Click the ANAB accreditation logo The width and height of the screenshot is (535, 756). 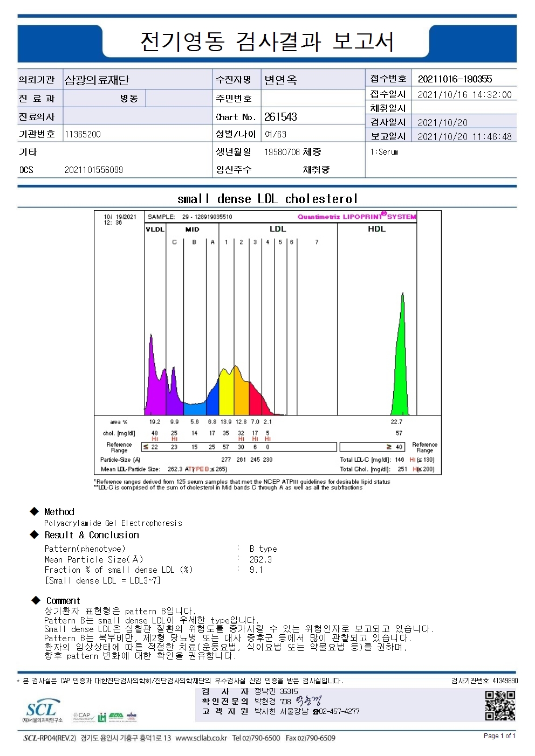click(132, 717)
